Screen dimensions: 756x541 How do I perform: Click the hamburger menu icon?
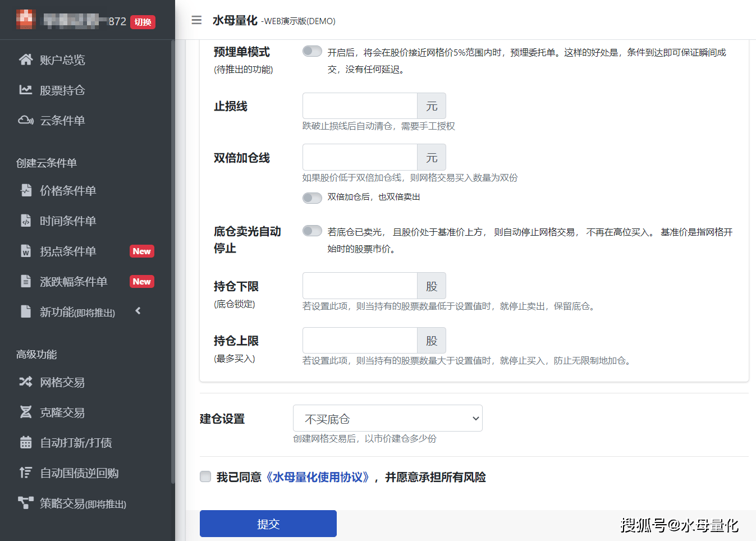point(196,20)
